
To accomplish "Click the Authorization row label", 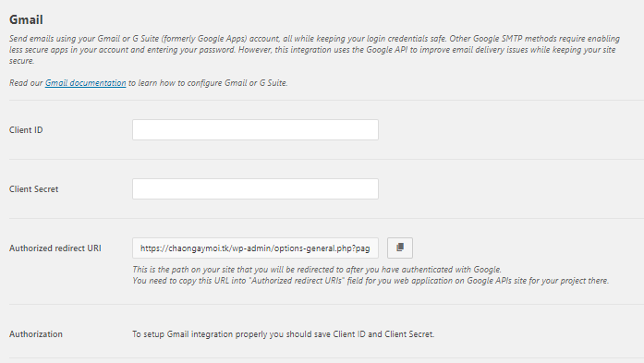I will pyautogui.click(x=36, y=333).
